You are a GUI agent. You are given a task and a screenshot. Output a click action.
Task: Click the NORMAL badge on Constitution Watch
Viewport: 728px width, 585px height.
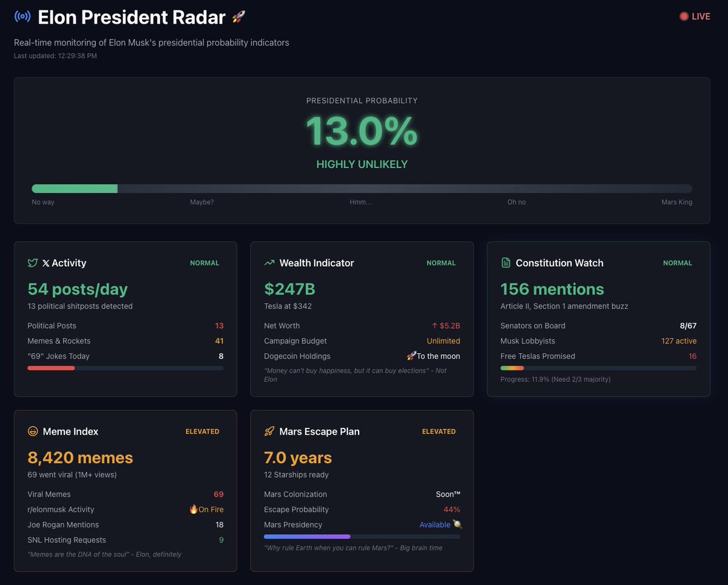[678, 263]
